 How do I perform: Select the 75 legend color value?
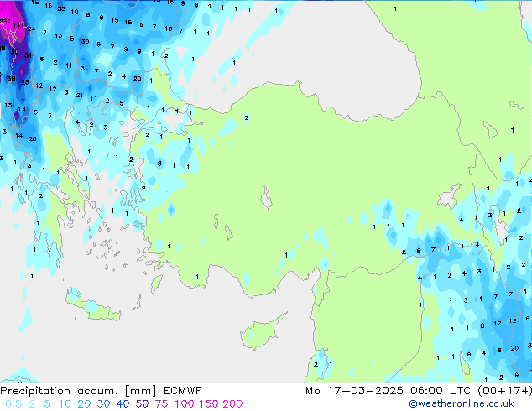[x=161, y=404]
